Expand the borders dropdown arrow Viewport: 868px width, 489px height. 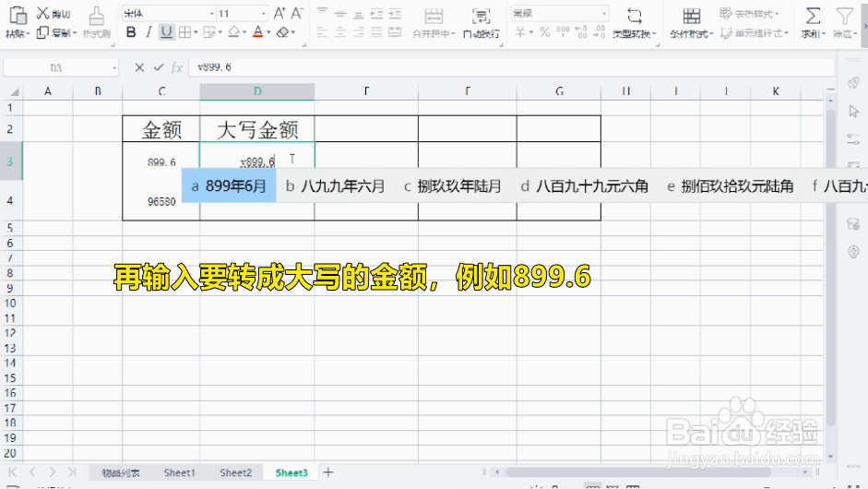196,32
